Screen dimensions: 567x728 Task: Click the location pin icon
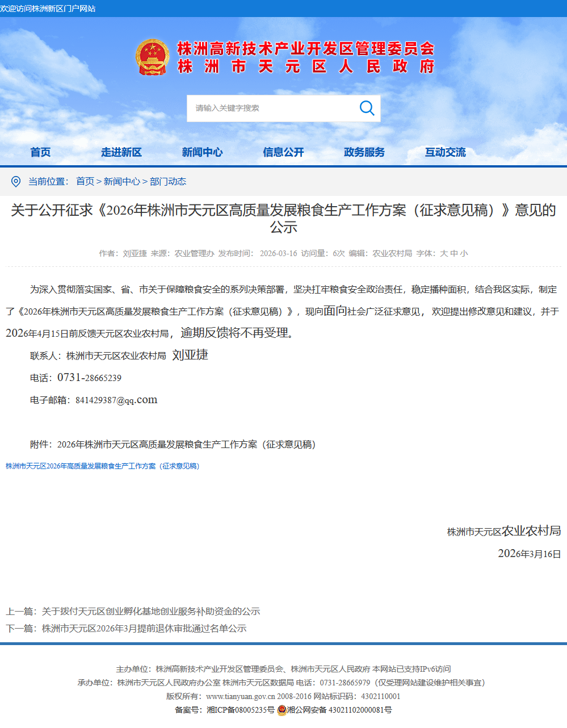coord(16,182)
